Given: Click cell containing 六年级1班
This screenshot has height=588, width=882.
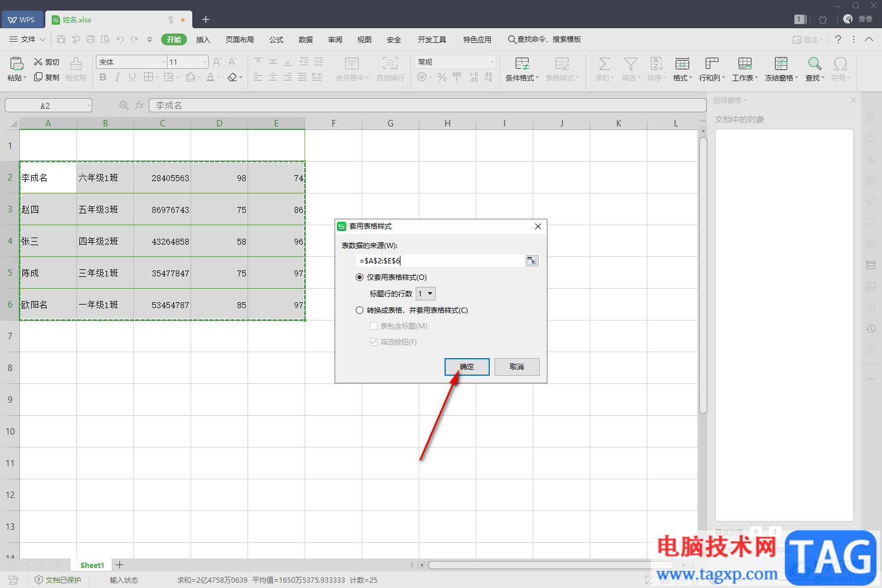Looking at the screenshot, I should tap(105, 178).
